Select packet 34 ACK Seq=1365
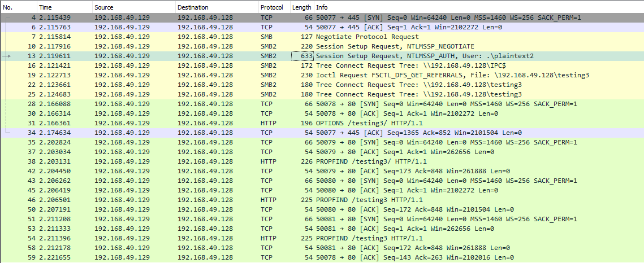Image resolution: width=644 pixels, height=263 pixels. (322, 133)
